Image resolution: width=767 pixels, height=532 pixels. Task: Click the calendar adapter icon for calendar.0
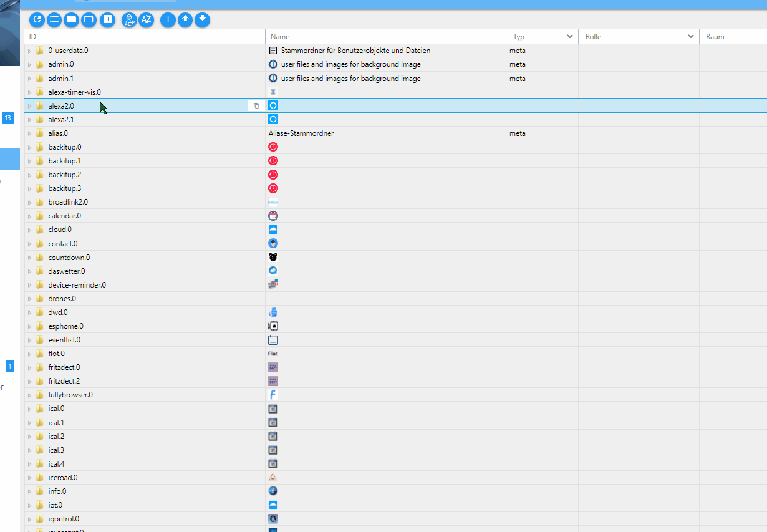[x=273, y=216]
